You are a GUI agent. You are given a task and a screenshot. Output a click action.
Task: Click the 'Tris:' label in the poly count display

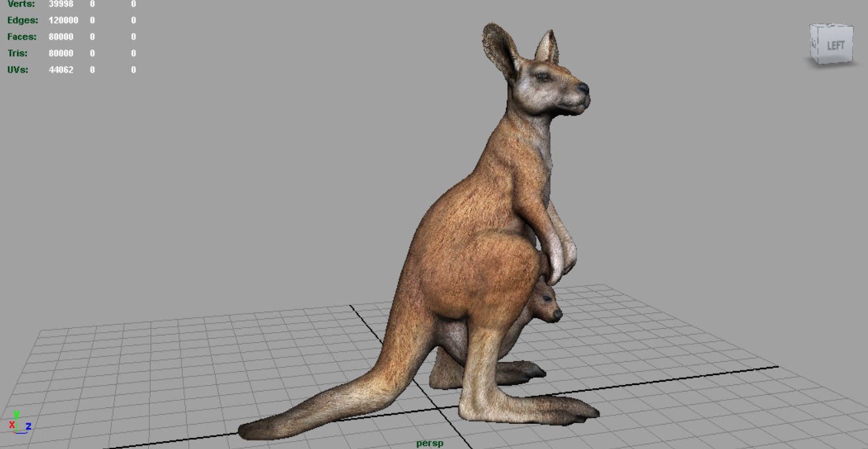(18, 53)
